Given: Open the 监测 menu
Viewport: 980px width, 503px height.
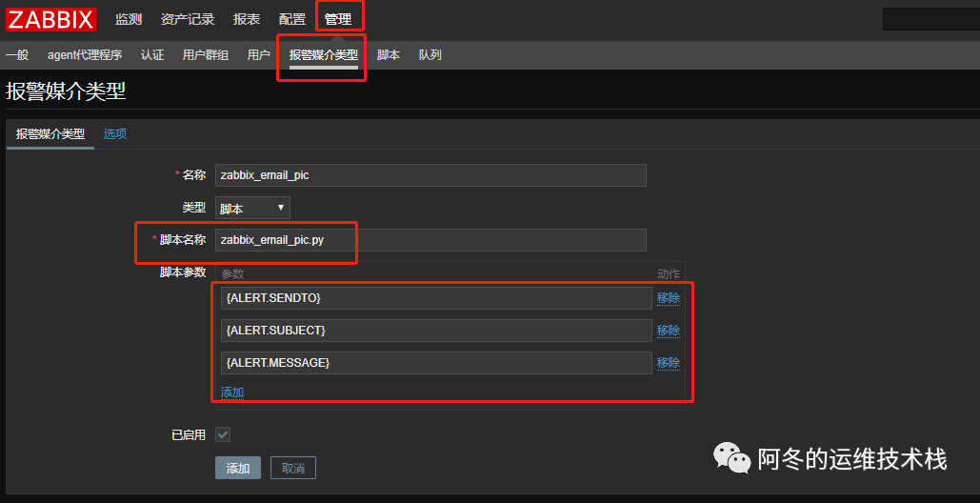Looking at the screenshot, I should coord(129,19).
